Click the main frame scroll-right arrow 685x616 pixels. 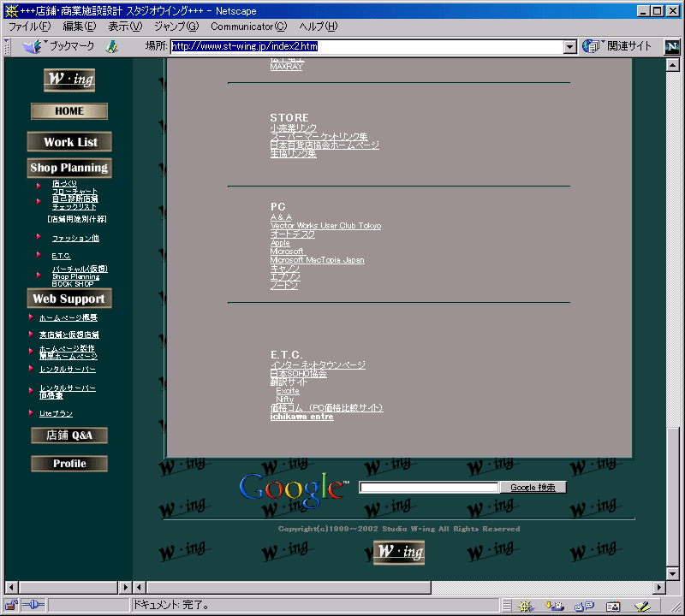pyautogui.click(x=659, y=588)
